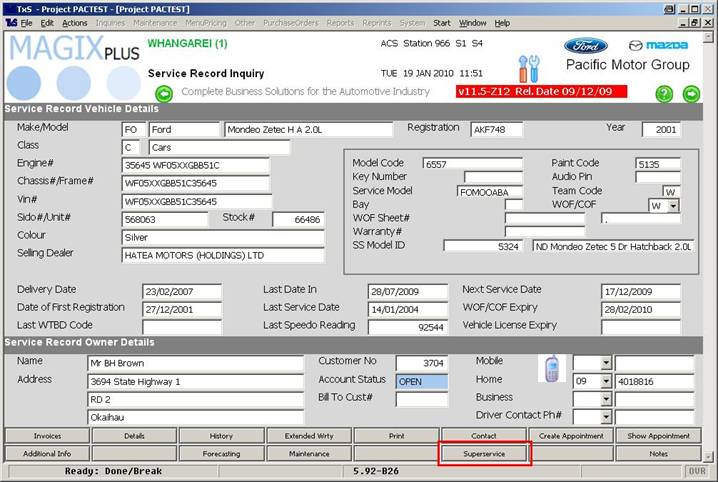
Task: Open the Mobile prefix dropdown
Action: click(606, 362)
